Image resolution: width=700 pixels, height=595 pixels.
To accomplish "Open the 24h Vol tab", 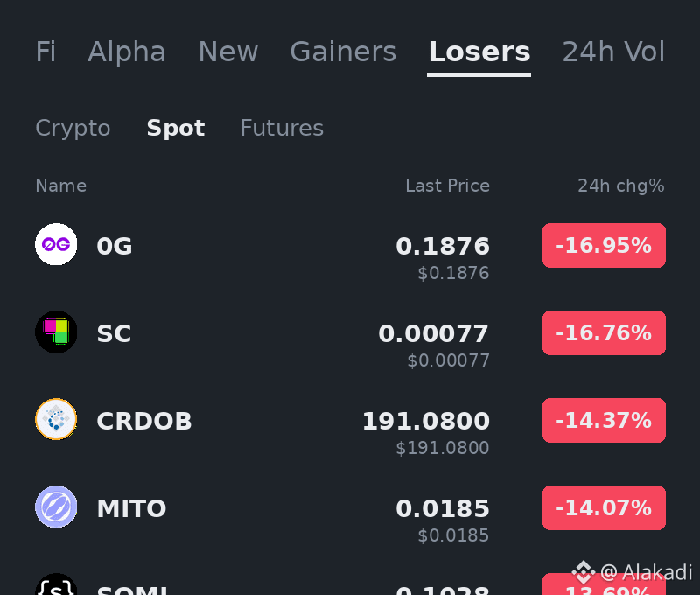I will [x=613, y=52].
